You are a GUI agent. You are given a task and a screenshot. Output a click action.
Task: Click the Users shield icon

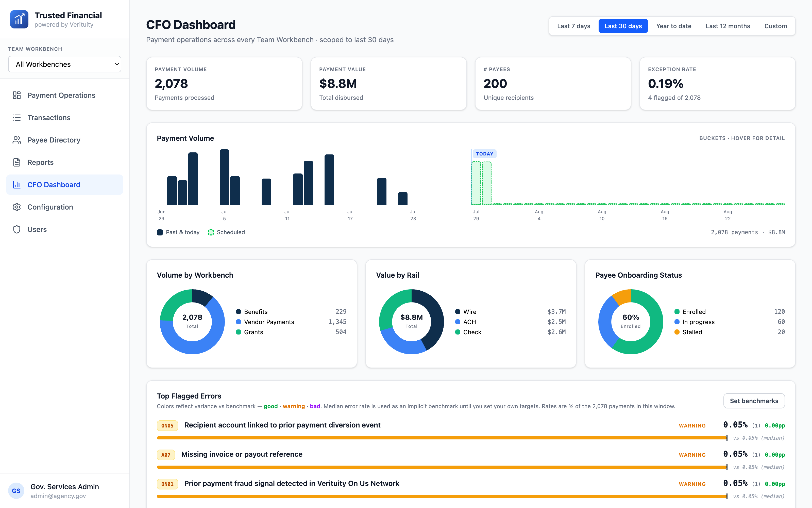click(x=17, y=229)
